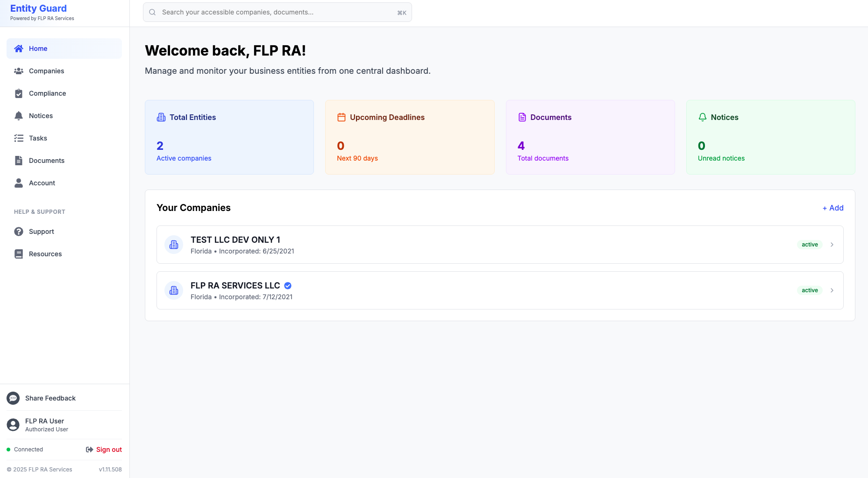
Task: Expand TEST LLC DEV ONLY 1 chevron
Action: click(x=832, y=245)
